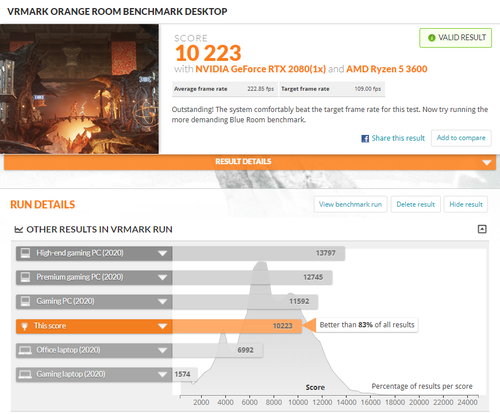Click Add to compare button

(461, 138)
